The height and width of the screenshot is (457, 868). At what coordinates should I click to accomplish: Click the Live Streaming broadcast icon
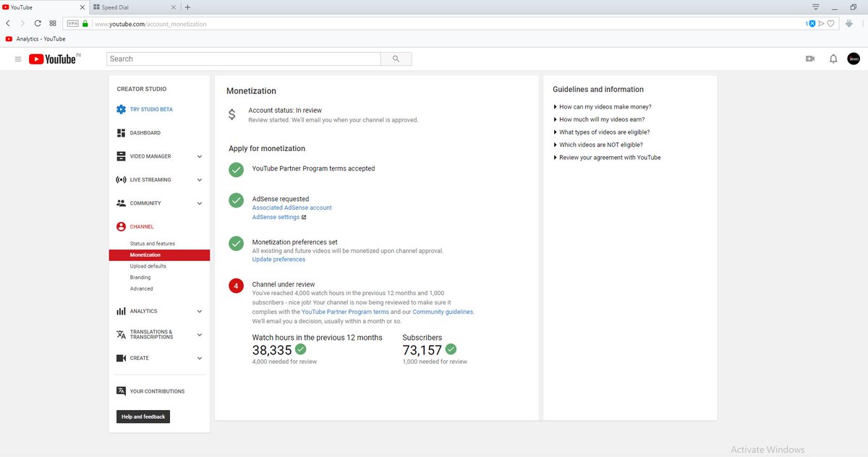pos(121,179)
